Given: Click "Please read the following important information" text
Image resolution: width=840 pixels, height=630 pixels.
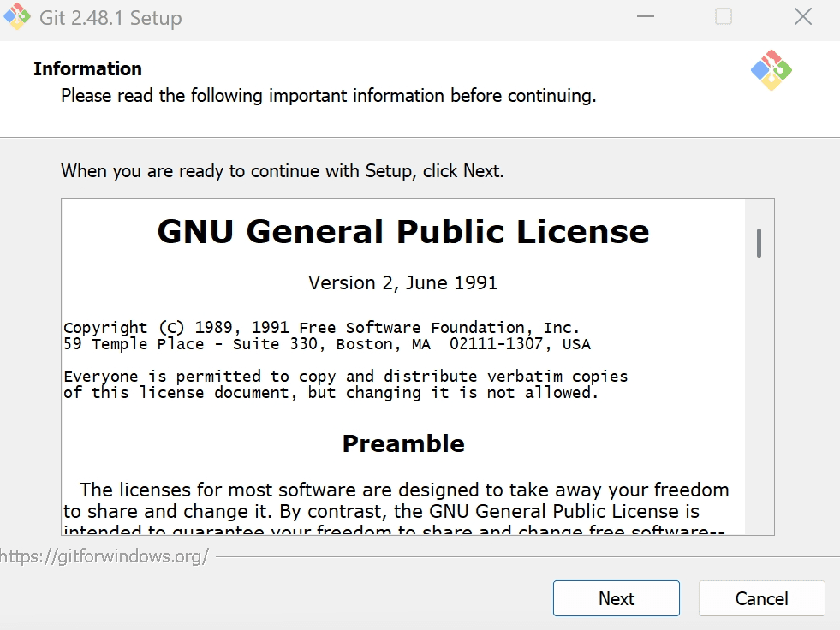Looking at the screenshot, I should (x=329, y=96).
